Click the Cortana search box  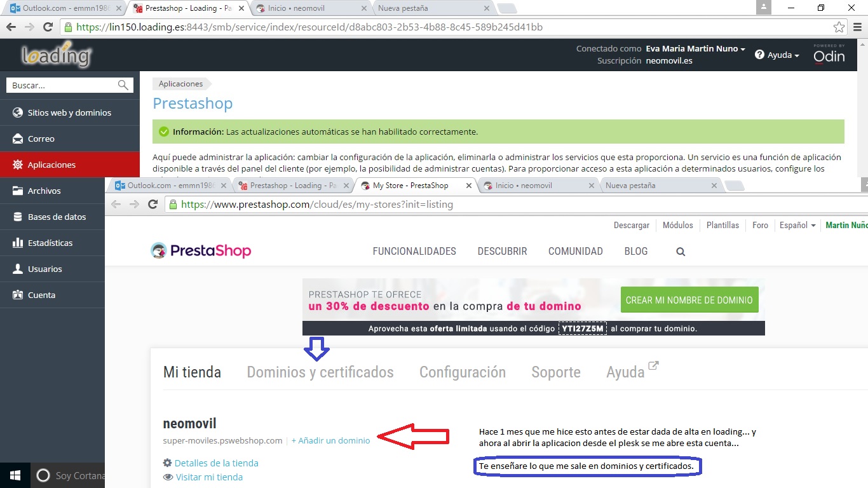[x=68, y=475]
